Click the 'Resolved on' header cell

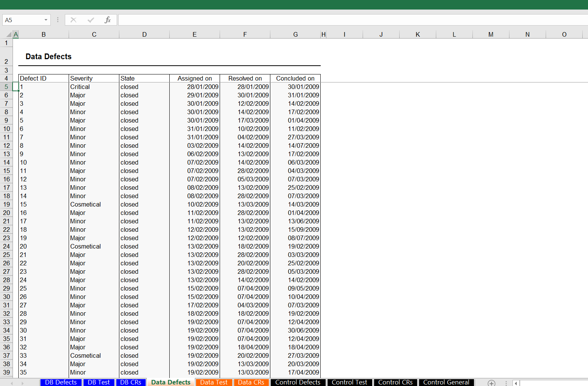pos(245,78)
